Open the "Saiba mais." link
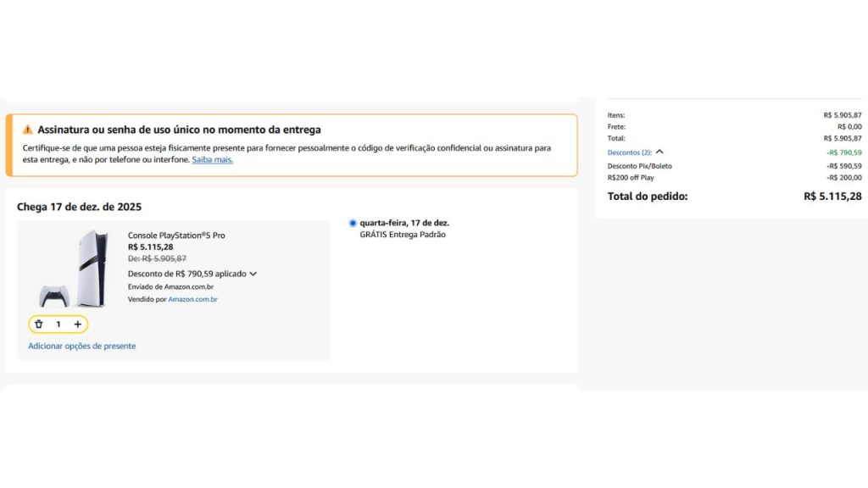Screen dimensions: 868x488 pos(212,159)
